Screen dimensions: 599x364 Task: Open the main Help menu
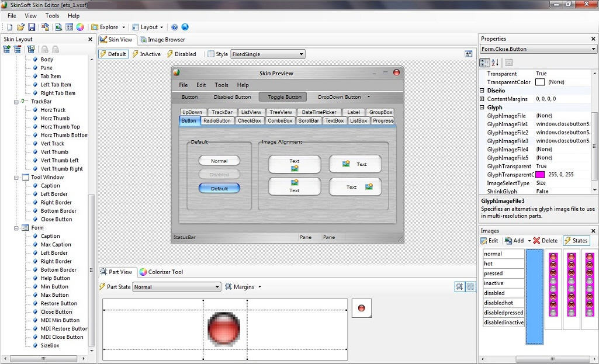pos(74,16)
